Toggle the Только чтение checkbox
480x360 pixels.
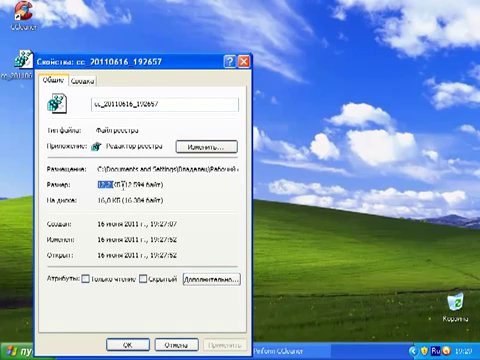tap(86, 279)
